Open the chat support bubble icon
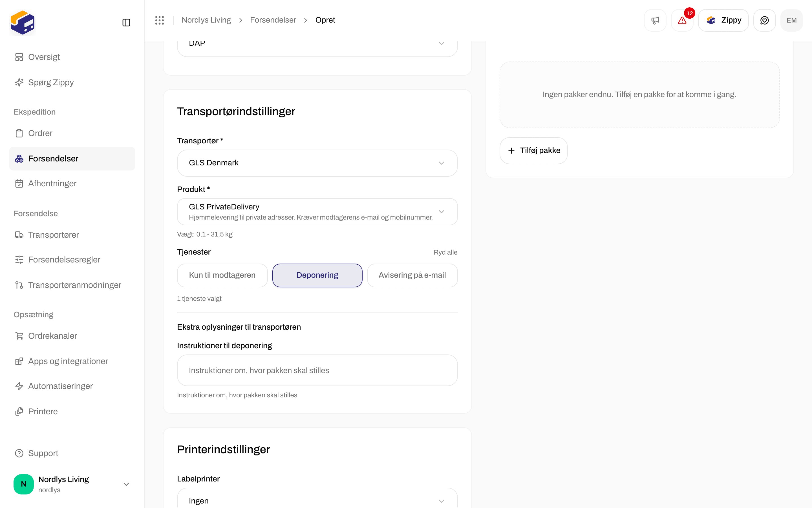This screenshot has height=508, width=812. (764, 20)
